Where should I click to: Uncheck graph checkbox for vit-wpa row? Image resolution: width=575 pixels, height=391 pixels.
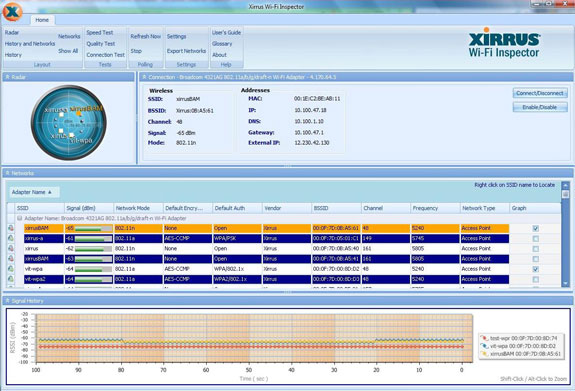[536, 269]
